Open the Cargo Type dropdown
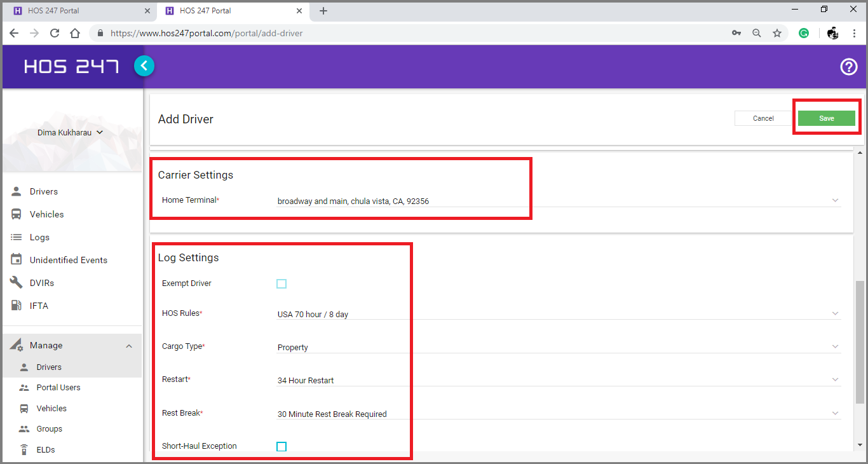This screenshot has width=868, height=464. (559, 347)
